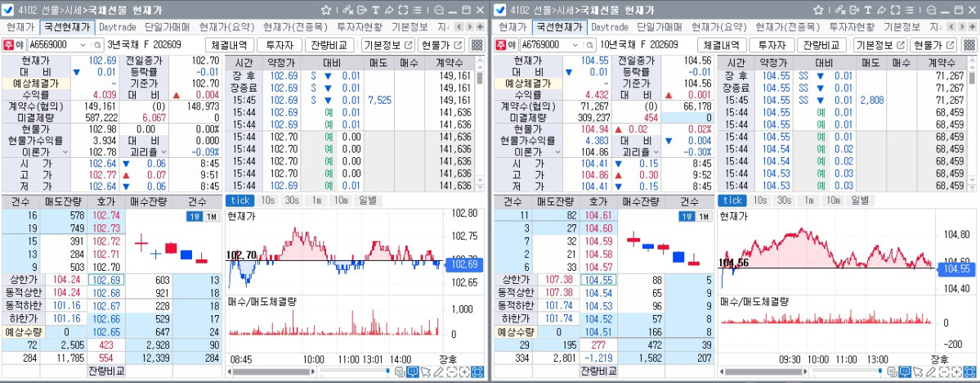Screen dimensions: 980x383
Task: Click pin icon in right window title bar
Action: (880, 10)
